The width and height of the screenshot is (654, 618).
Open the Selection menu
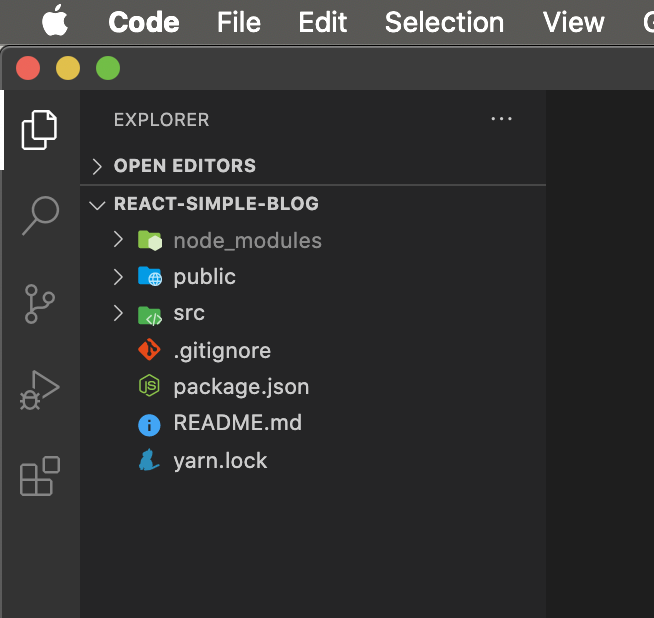point(444,22)
